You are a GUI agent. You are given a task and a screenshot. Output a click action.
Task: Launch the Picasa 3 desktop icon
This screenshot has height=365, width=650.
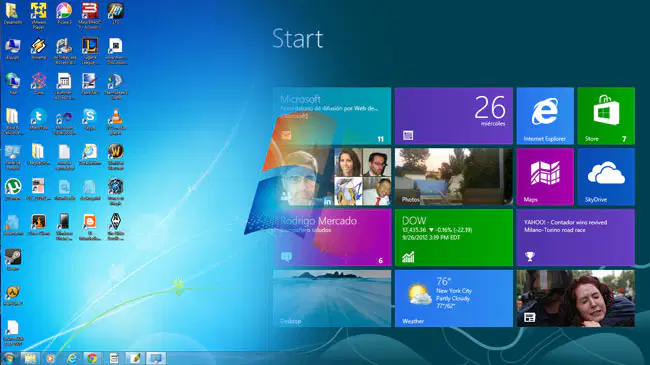coord(64,13)
